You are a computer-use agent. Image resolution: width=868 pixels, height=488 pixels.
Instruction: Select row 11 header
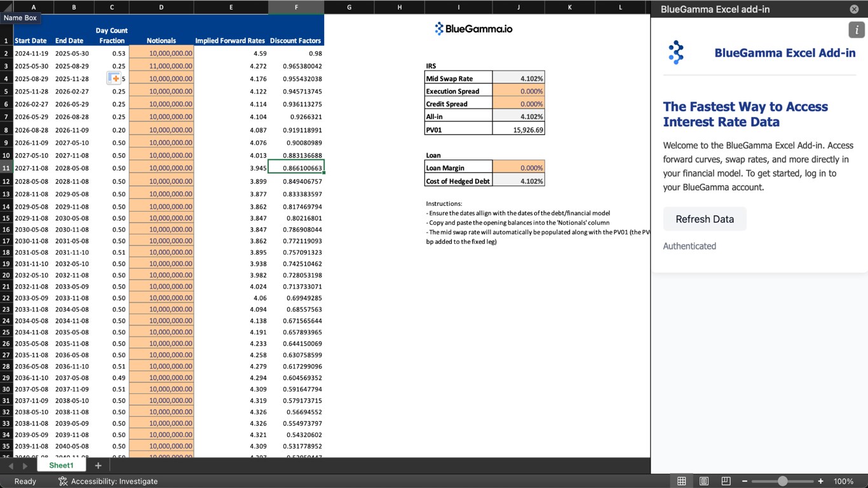(6, 168)
